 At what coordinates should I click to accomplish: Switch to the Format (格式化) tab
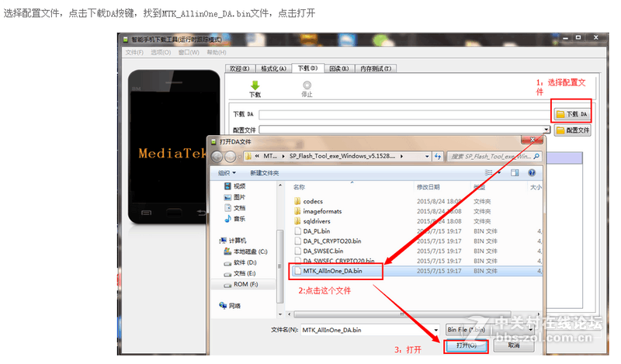[x=274, y=68]
